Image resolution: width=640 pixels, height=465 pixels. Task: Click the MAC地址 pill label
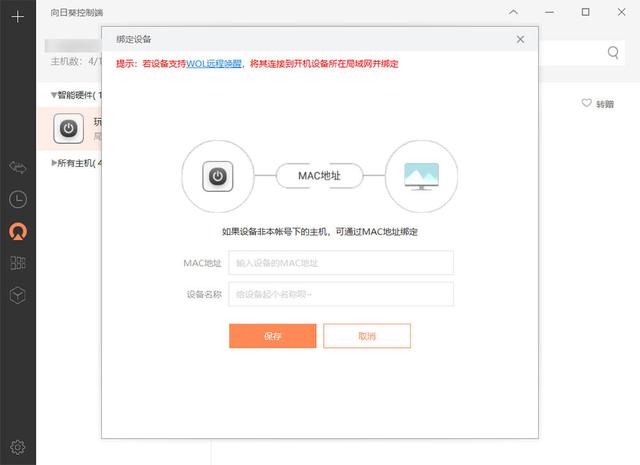click(x=319, y=176)
